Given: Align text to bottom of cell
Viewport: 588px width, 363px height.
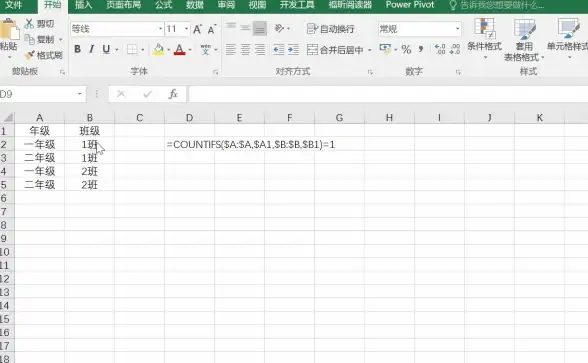Looking at the screenshot, I should [x=260, y=28].
